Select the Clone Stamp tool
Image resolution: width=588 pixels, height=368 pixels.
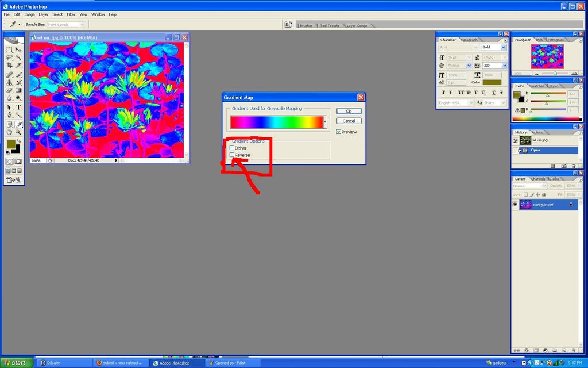(x=9, y=82)
